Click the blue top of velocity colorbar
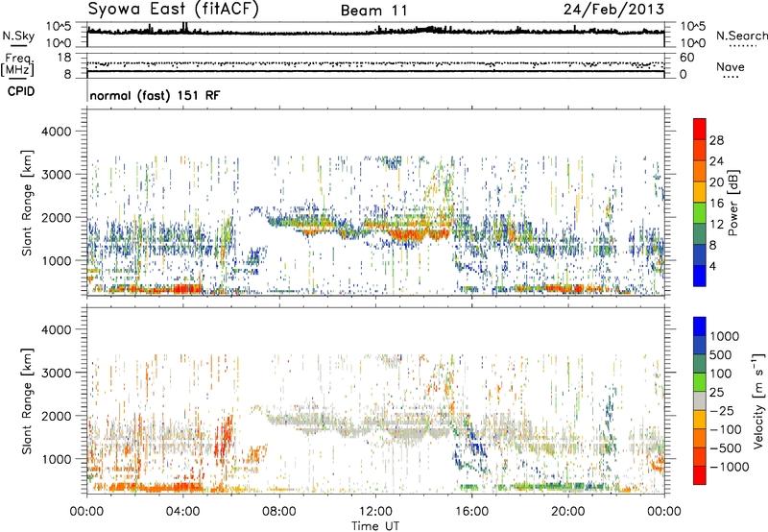768x532 pixels. (x=700, y=326)
